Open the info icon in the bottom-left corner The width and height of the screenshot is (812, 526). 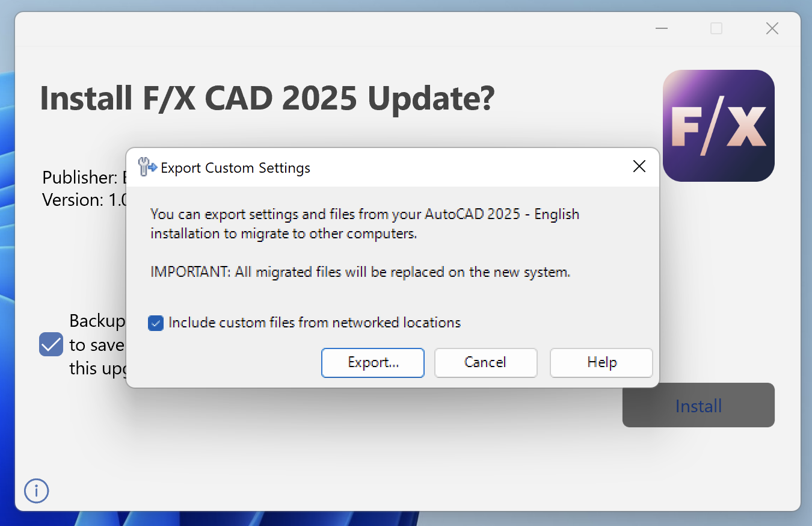click(x=36, y=491)
